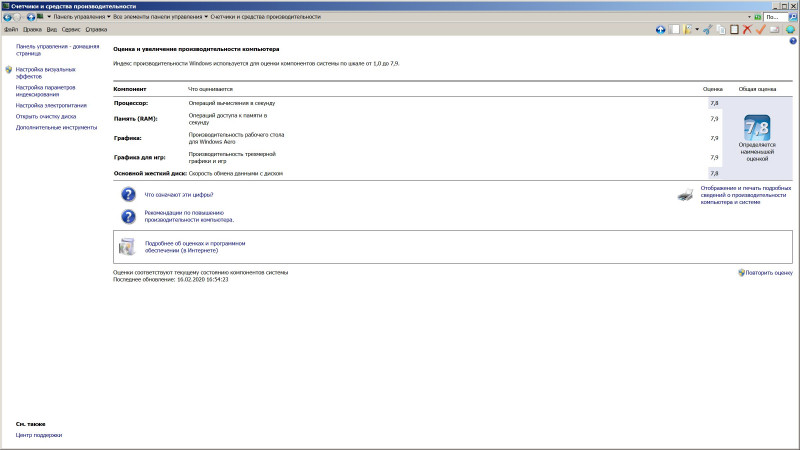Click the blue help question mark at top right

click(793, 41)
